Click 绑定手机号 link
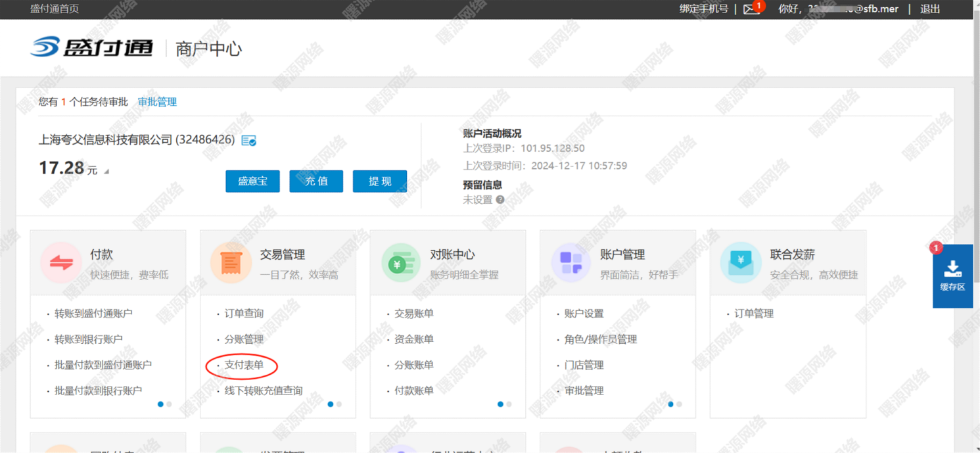 pyautogui.click(x=704, y=9)
